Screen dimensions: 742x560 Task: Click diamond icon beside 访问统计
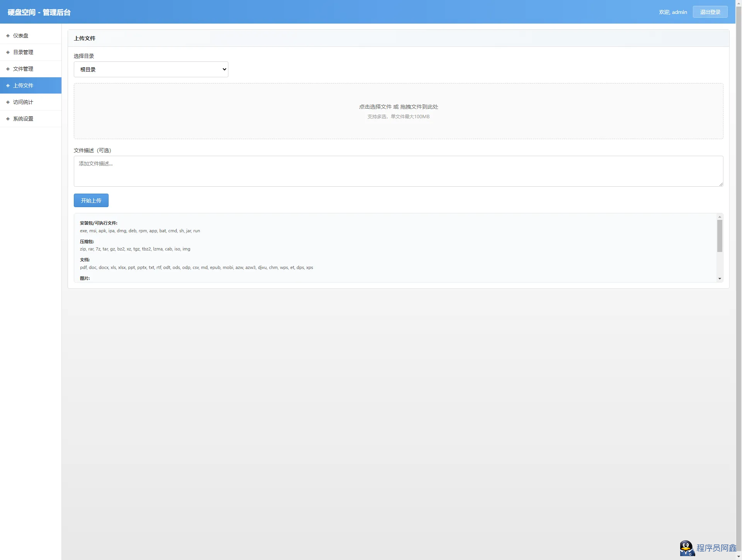[x=8, y=102]
